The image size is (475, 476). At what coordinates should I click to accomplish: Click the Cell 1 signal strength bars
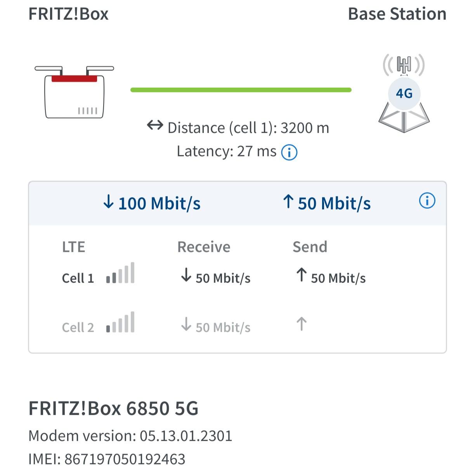tap(120, 273)
